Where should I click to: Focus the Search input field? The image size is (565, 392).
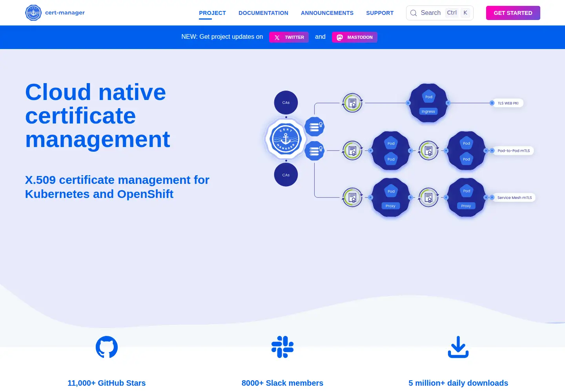point(440,13)
